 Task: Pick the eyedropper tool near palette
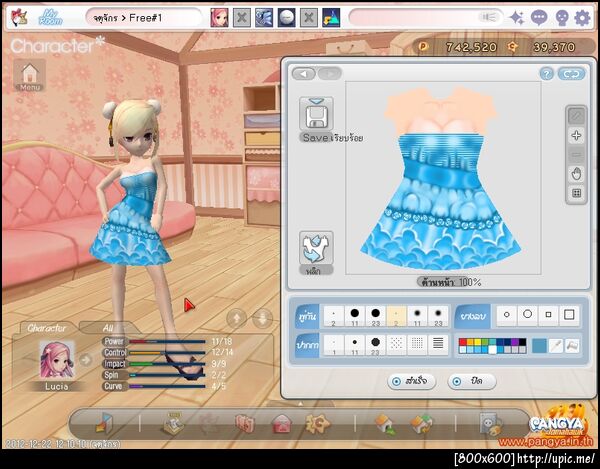(555, 346)
